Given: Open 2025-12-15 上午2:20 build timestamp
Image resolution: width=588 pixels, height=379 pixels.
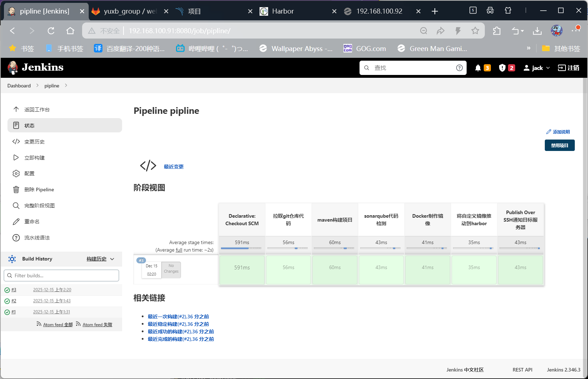Looking at the screenshot, I should tap(52, 290).
